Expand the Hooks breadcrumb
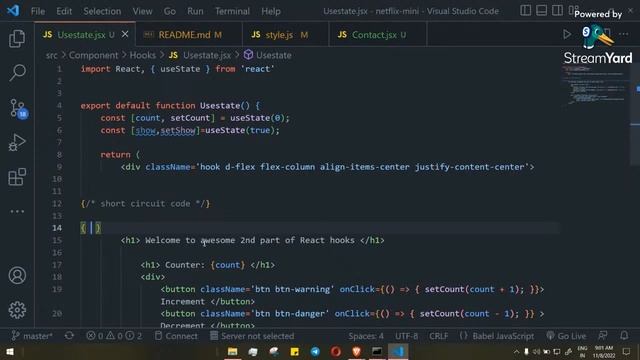This screenshot has width=640, height=360. point(142,55)
